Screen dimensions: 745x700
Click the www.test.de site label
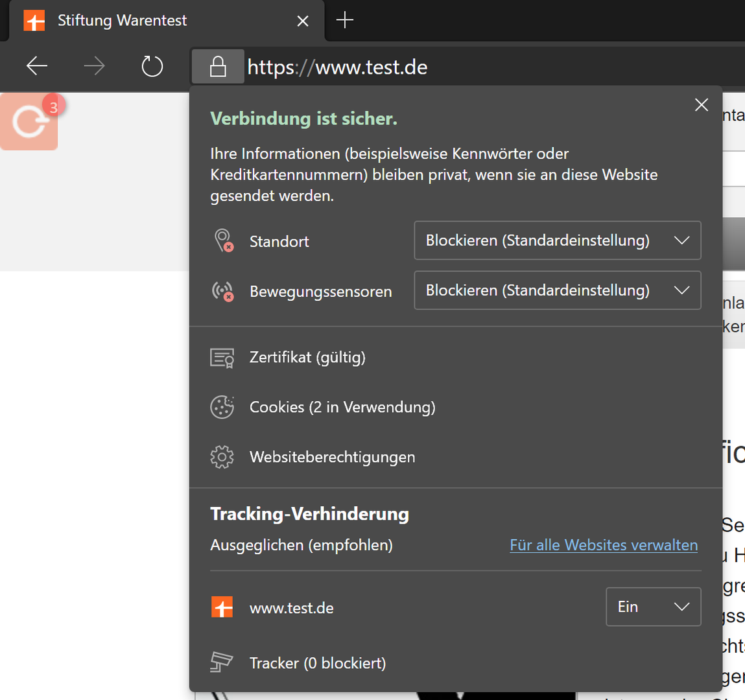pos(291,608)
